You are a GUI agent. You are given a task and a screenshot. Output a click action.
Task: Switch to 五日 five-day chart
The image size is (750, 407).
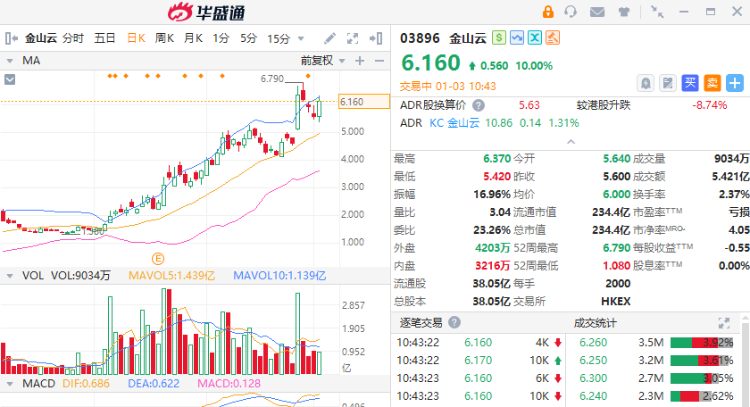[105, 38]
